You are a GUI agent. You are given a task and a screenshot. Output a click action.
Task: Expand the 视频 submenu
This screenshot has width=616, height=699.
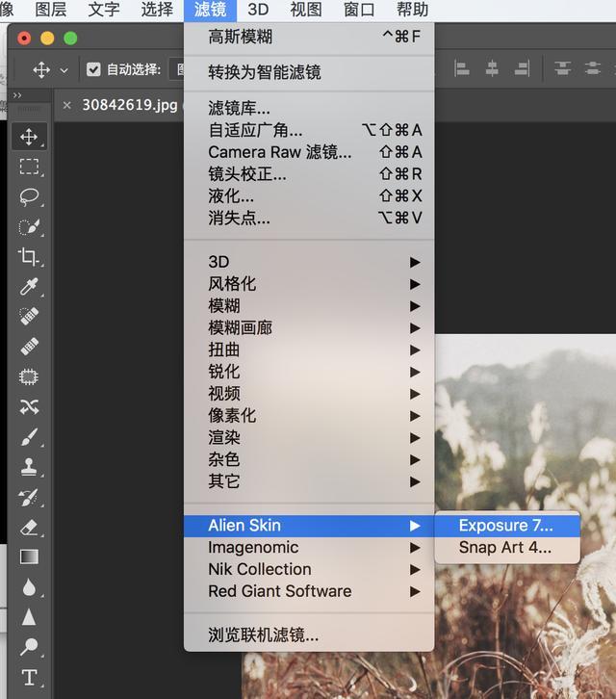tap(309, 394)
